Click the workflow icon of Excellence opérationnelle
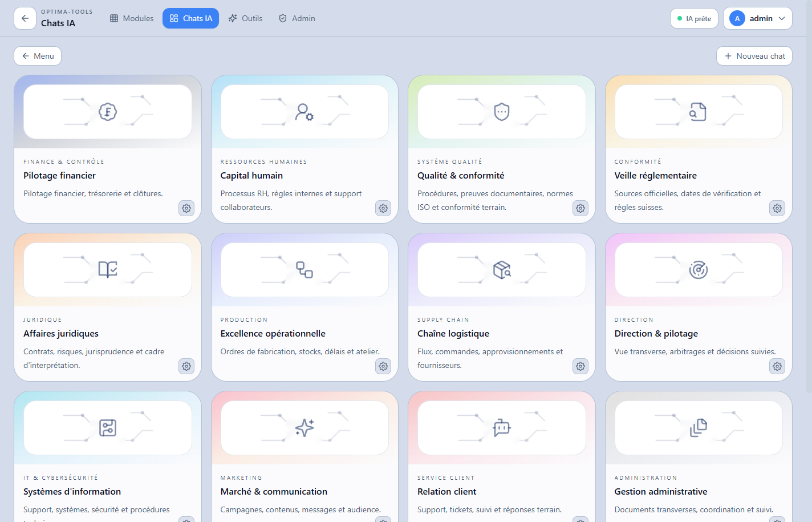The image size is (812, 522). coord(304,270)
